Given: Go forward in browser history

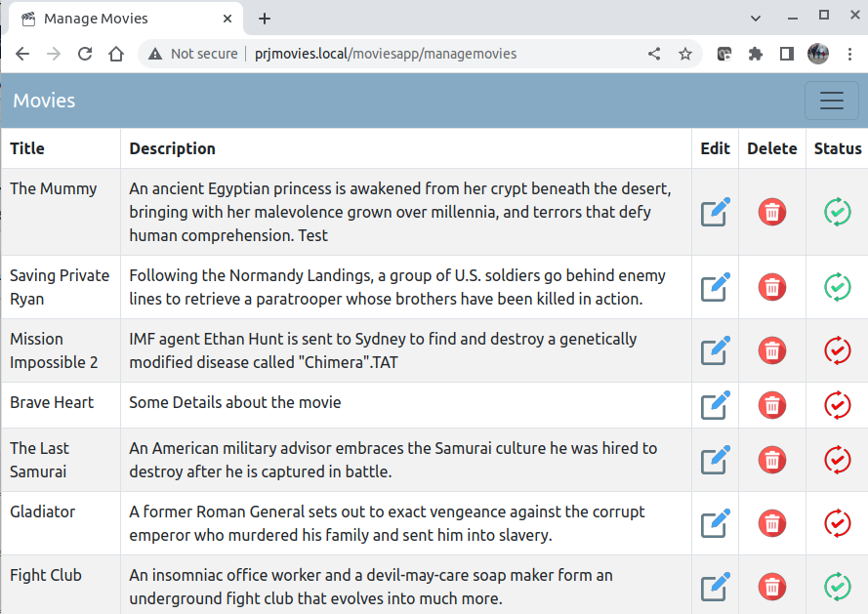Looking at the screenshot, I should point(54,54).
